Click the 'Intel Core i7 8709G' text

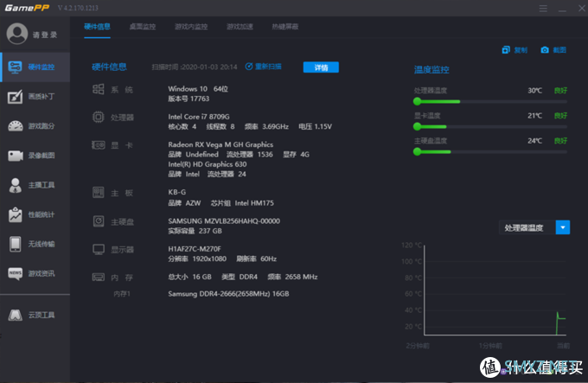199,117
